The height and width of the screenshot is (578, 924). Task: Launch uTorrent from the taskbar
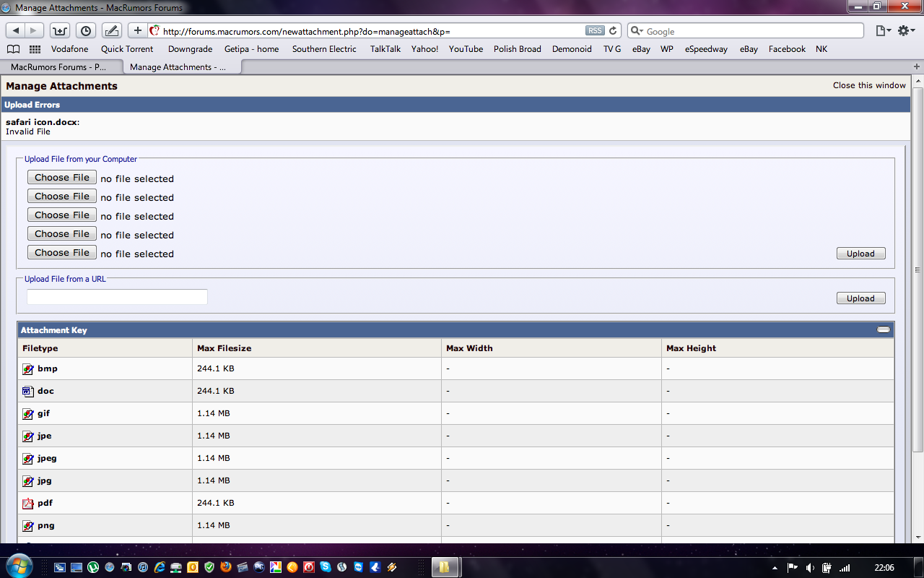click(x=93, y=567)
